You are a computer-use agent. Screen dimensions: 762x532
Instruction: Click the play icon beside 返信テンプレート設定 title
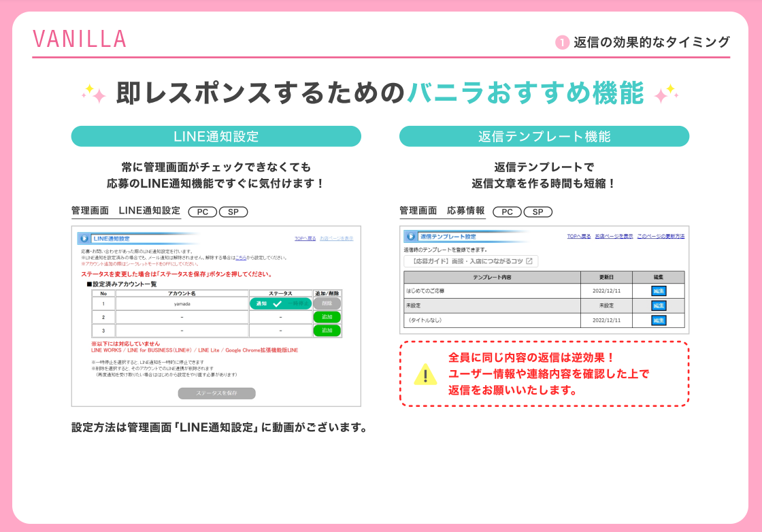pos(410,236)
